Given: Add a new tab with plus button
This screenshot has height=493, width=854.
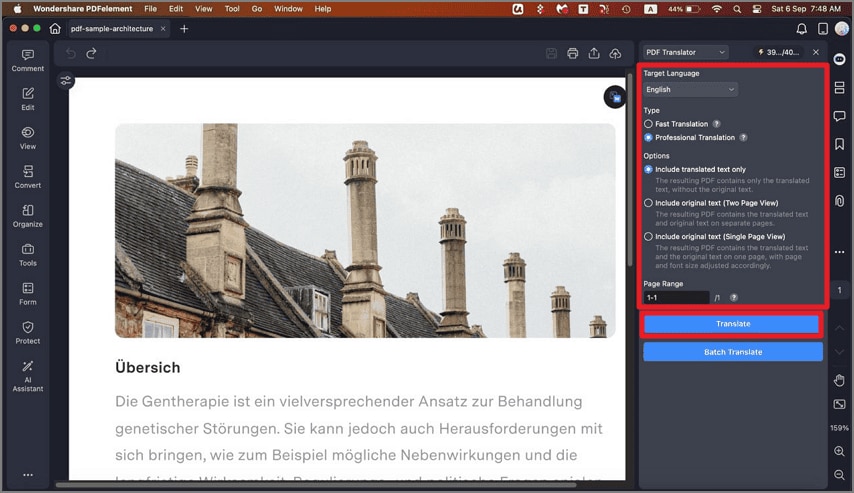Looking at the screenshot, I should pos(184,29).
